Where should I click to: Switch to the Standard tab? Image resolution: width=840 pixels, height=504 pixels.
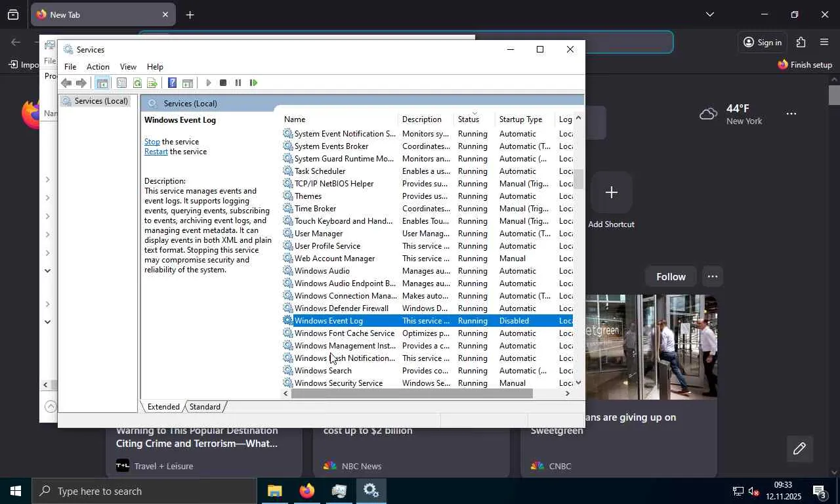205,407
